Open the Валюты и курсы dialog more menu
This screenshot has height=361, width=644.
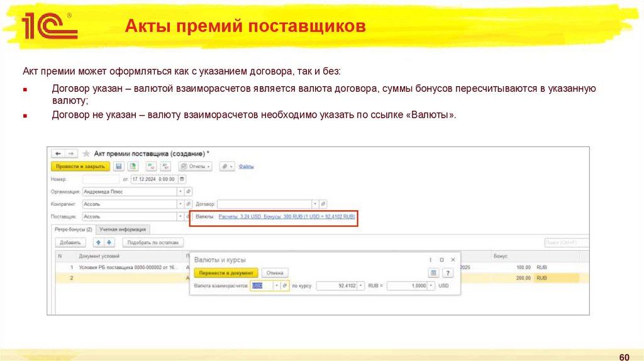pos(430,260)
